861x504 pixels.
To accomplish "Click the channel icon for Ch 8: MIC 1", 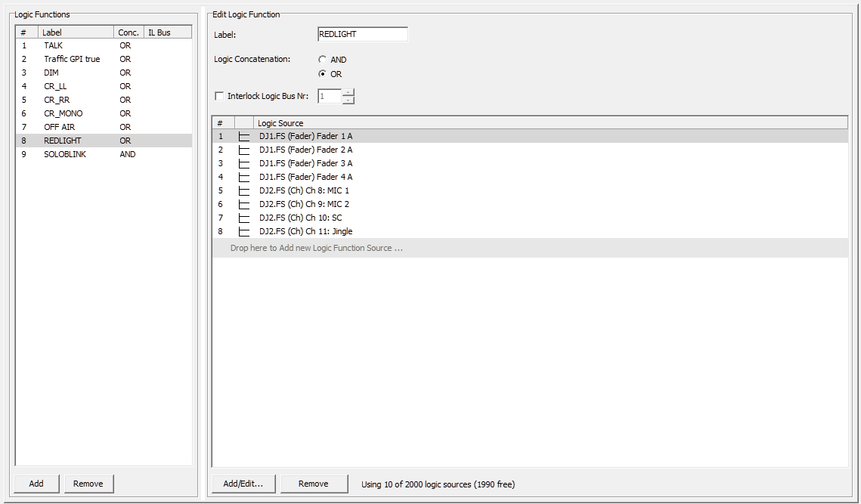I will [x=243, y=190].
